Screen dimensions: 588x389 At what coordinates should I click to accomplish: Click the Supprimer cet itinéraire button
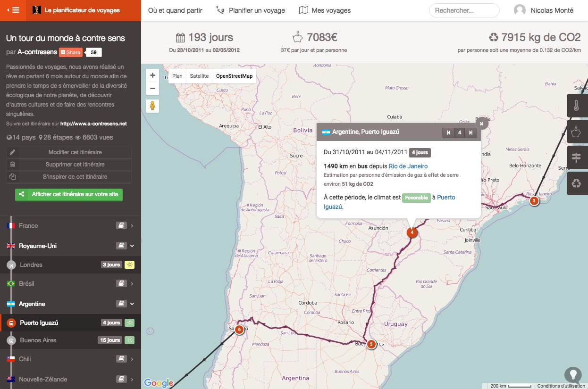click(69, 165)
